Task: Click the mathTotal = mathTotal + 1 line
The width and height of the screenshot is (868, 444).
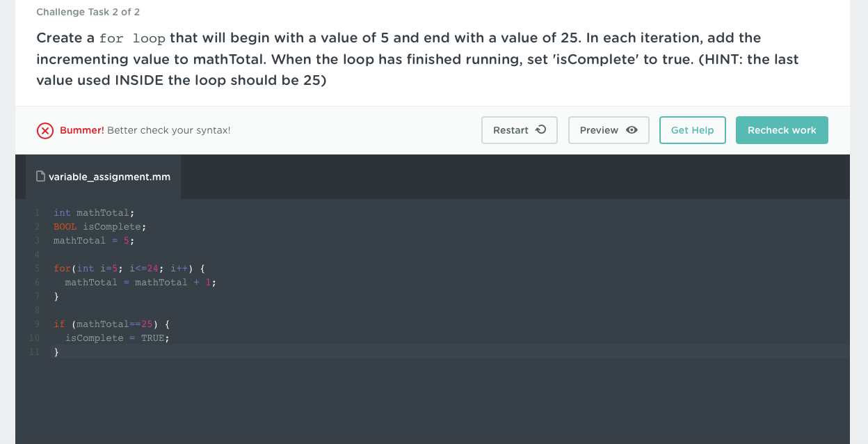Action: [140, 283]
